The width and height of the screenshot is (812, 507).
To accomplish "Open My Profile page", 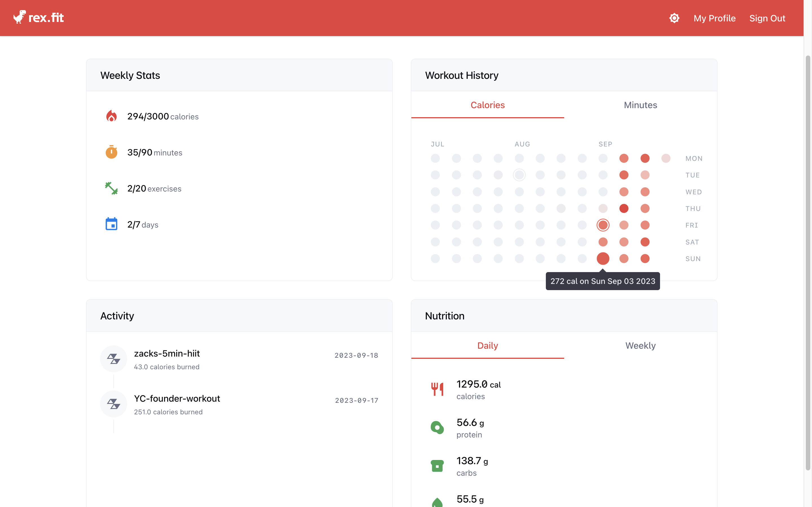I will [x=714, y=18].
